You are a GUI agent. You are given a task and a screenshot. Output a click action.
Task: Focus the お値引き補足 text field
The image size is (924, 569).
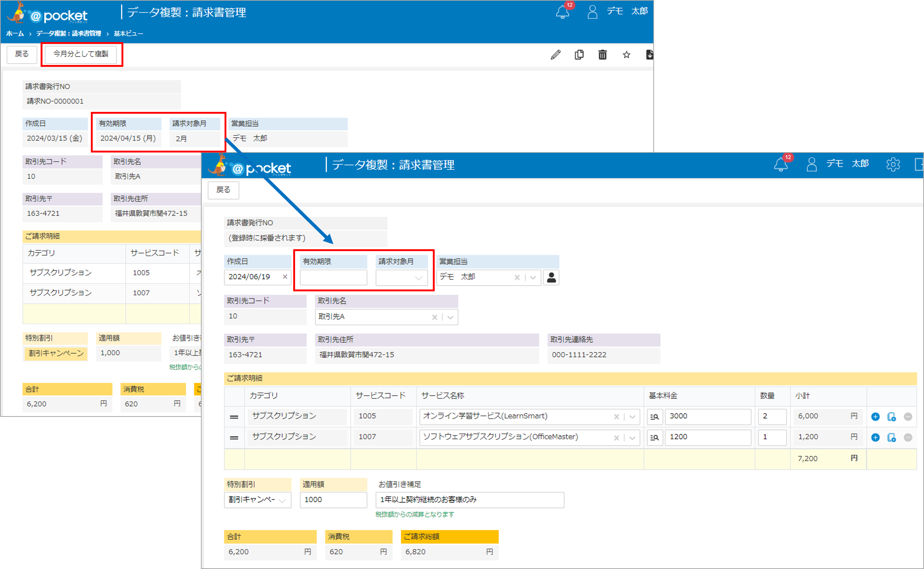(x=470, y=500)
